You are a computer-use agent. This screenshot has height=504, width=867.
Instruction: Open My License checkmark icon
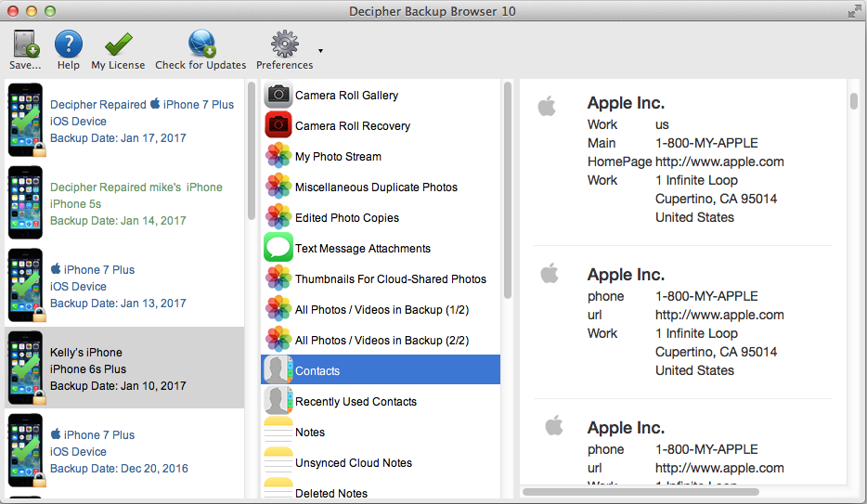pos(118,45)
